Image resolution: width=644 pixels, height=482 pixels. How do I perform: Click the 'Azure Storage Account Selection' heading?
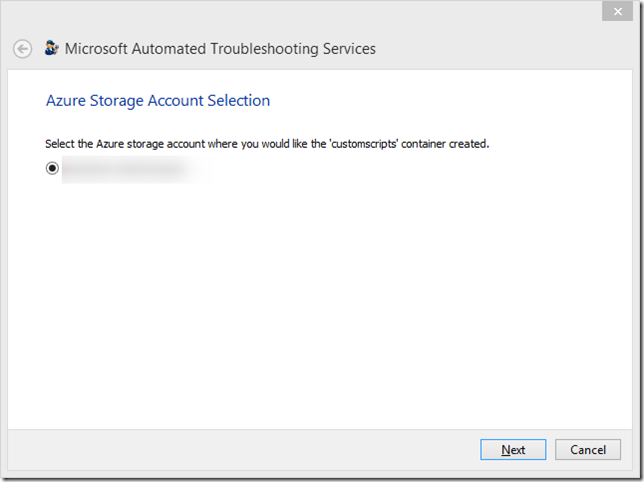pos(158,101)
